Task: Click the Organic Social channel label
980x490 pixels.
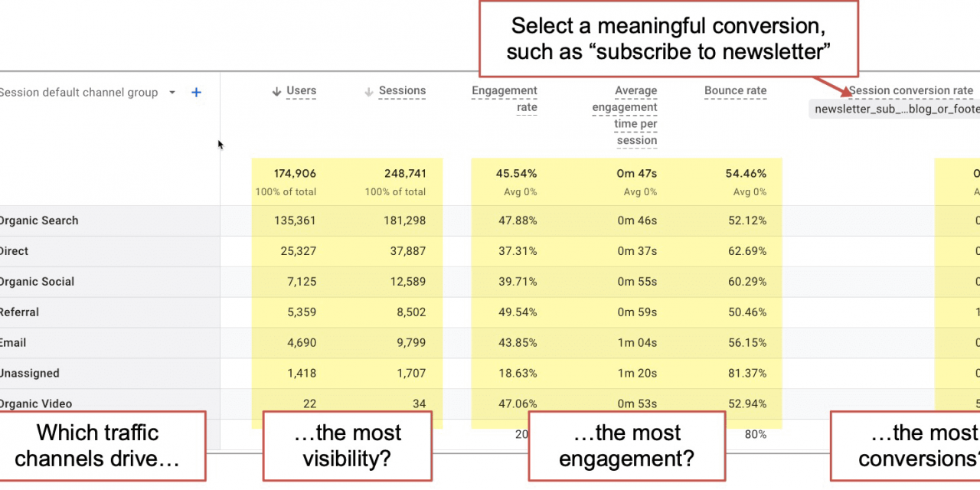Action: point(37,282)
